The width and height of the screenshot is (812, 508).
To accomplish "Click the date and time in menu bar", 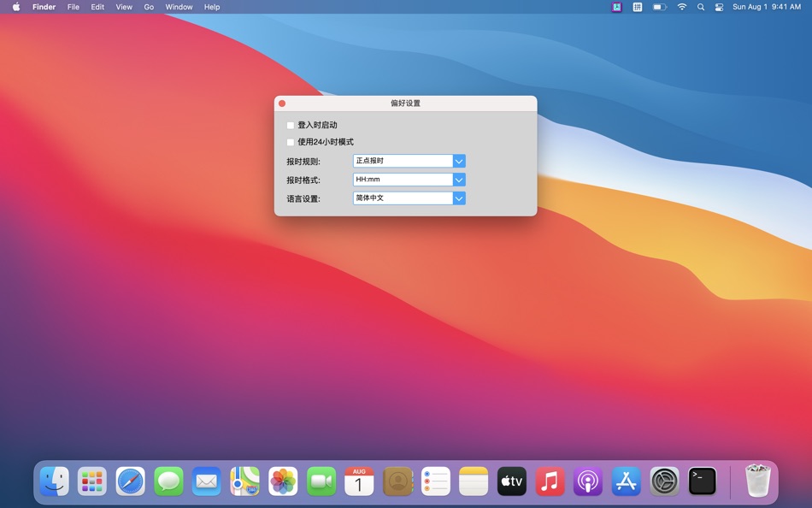I will 767,7.
